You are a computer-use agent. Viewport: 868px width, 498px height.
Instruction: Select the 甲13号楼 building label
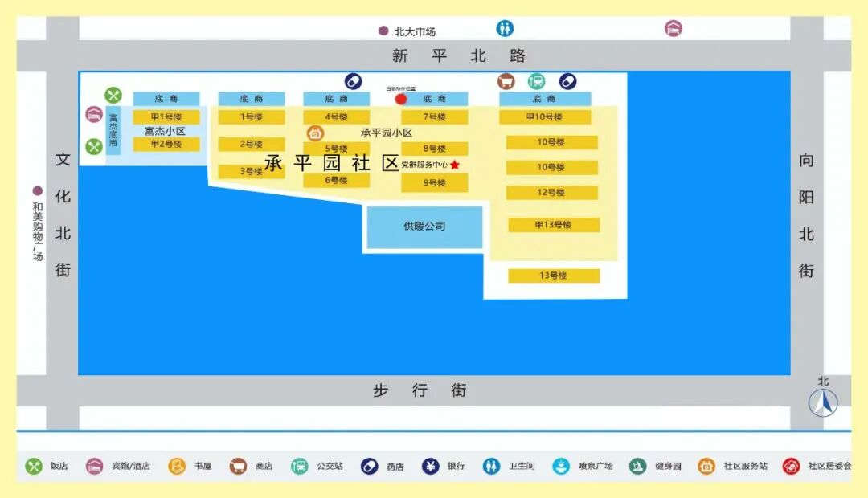(553, 225)
